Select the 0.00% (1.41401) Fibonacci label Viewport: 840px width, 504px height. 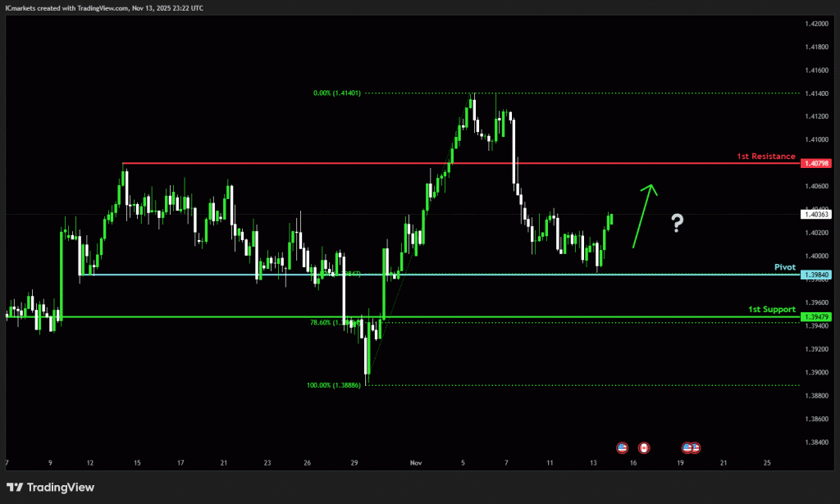(336, 93)
